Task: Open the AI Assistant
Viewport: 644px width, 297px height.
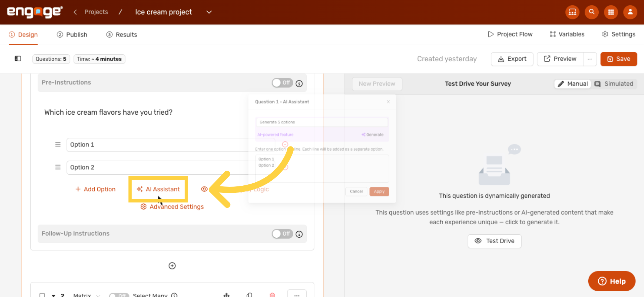Action: tap(158, 189)
